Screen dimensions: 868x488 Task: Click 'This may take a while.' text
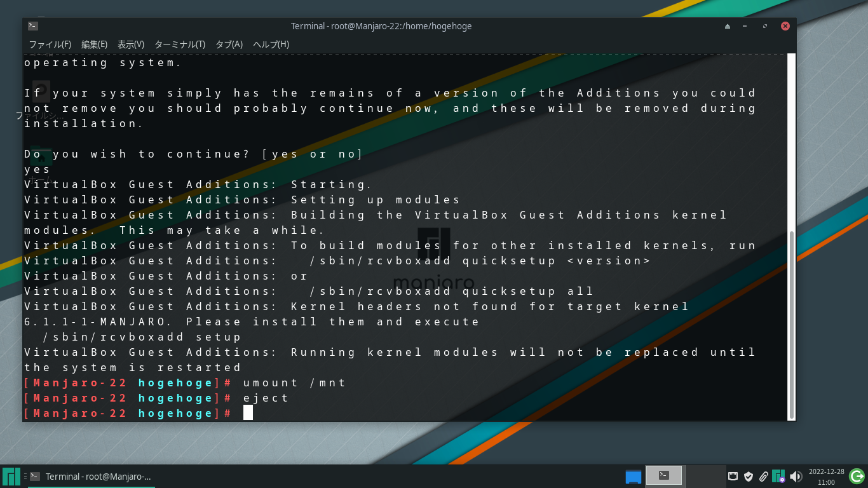coord(222,230)
